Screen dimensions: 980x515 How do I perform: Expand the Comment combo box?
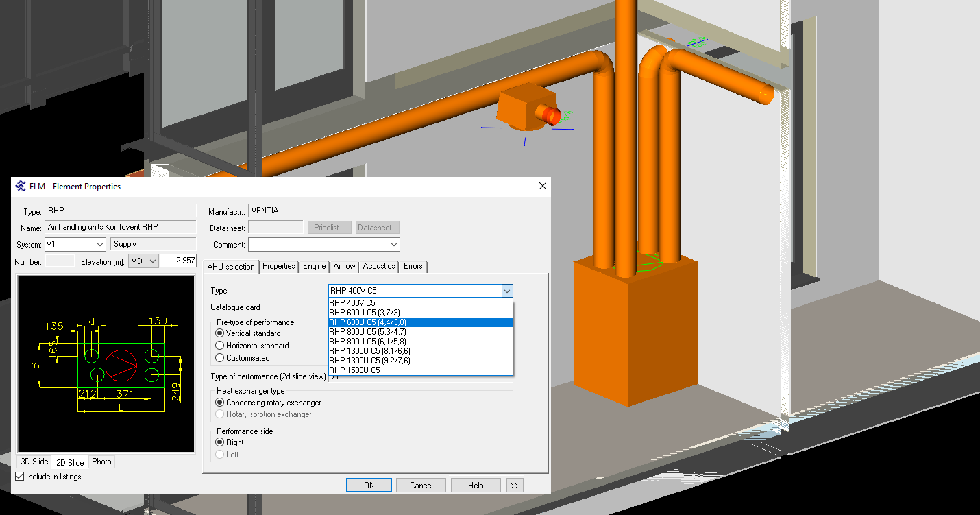[x=394, y=245]
